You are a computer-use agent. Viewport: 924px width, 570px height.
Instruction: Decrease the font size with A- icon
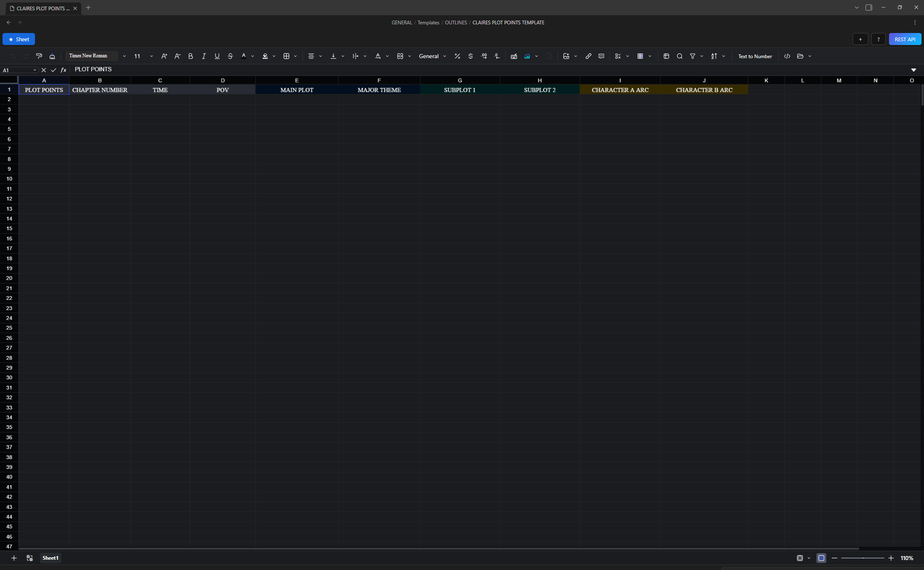pyautogui.click(x=177, y=56)
